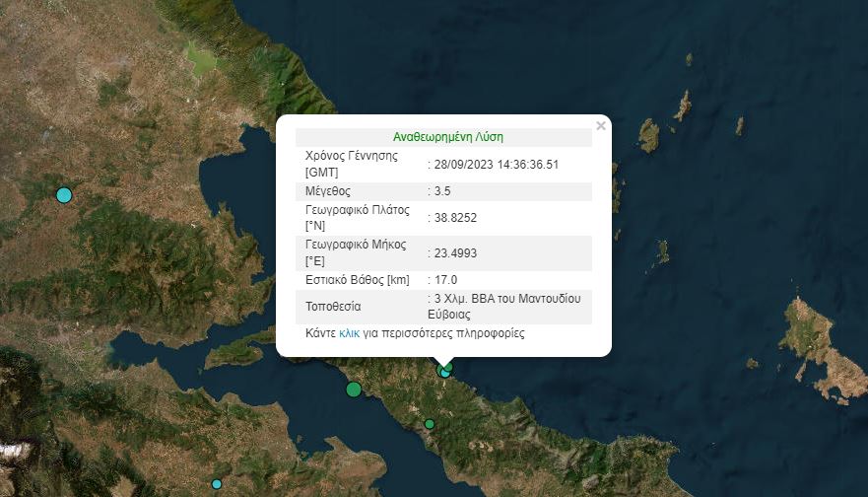The image size is (868, 497).
Task: Click the magnitude value 3.5
Action: [442, 191]
